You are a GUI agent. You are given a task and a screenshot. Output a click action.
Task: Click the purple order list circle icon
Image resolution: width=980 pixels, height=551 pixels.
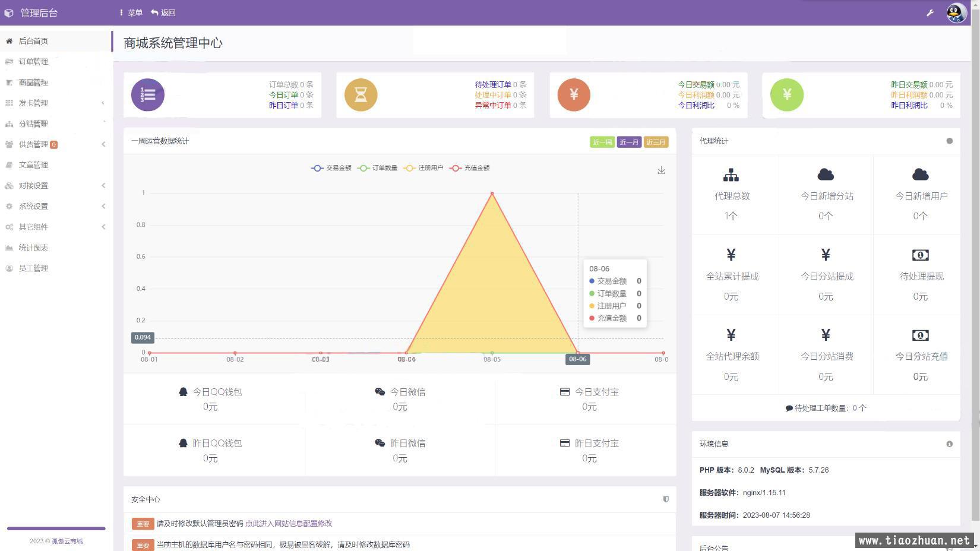click(x=148, y=94)
